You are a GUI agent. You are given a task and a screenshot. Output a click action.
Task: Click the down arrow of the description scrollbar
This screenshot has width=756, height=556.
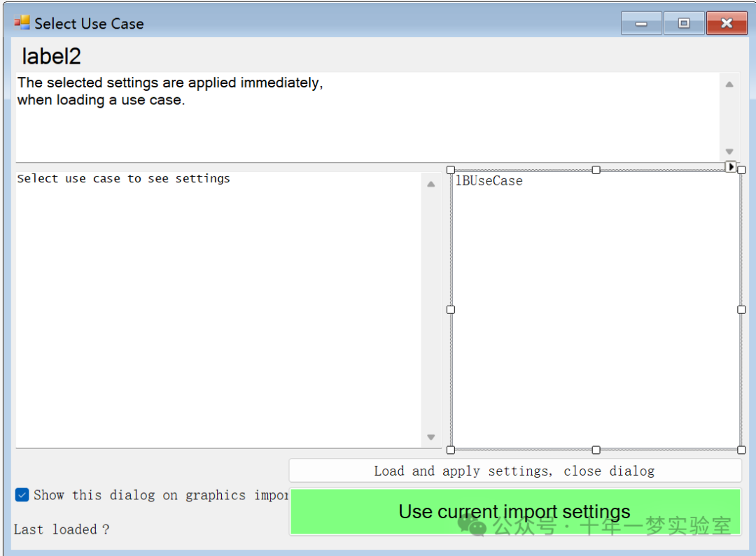coord(729,151)
